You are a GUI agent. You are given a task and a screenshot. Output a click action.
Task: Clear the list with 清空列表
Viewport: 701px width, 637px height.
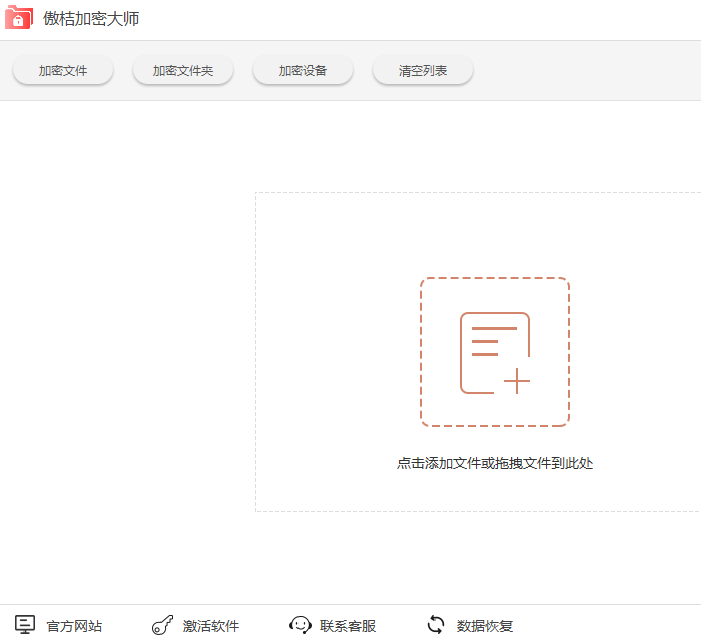(x=422, y=71)
